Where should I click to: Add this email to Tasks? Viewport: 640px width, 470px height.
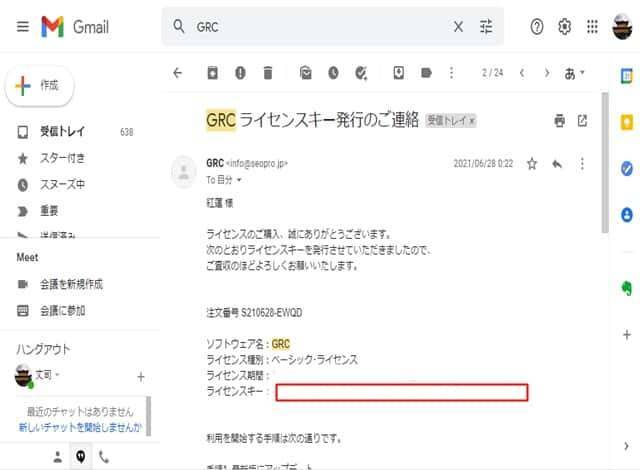coord(361,73)
